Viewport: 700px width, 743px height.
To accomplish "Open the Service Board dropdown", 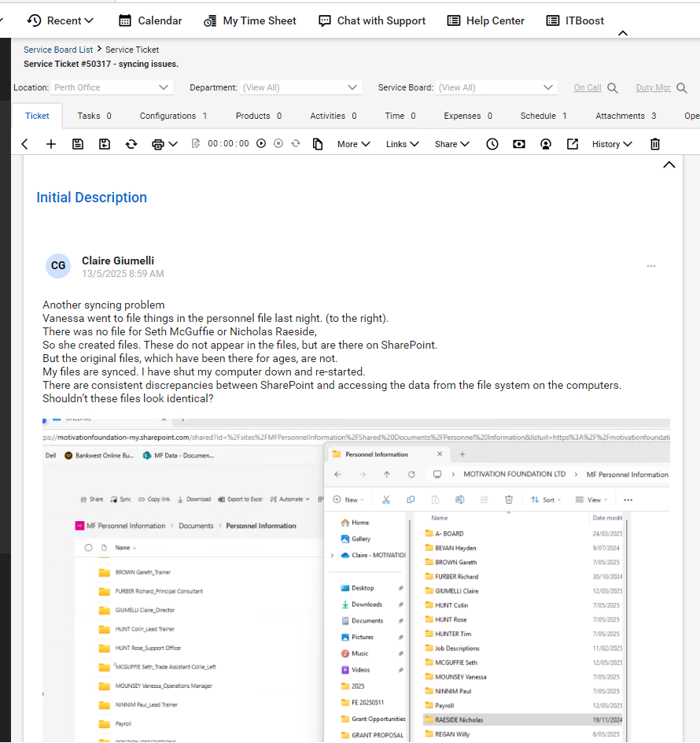I will point(496,87).
